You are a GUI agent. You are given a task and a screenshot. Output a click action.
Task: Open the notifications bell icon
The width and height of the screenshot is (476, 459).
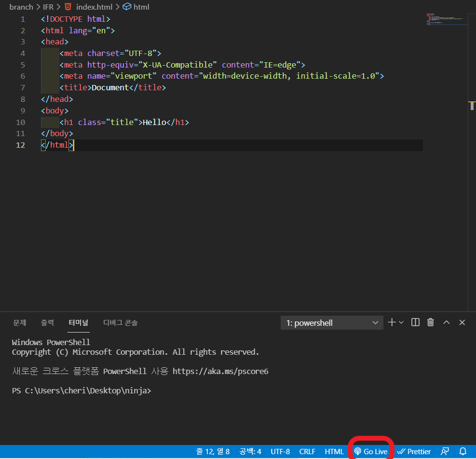(462, 451)
